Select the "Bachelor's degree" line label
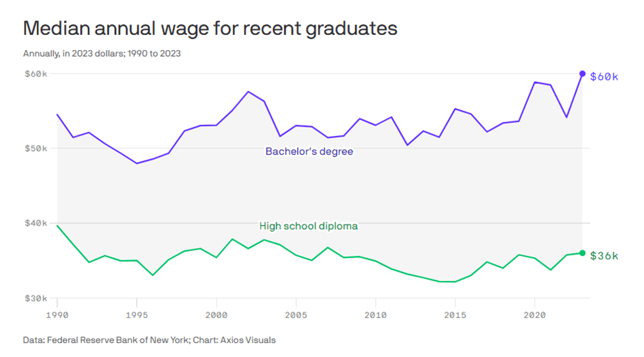 coord(309,152)
